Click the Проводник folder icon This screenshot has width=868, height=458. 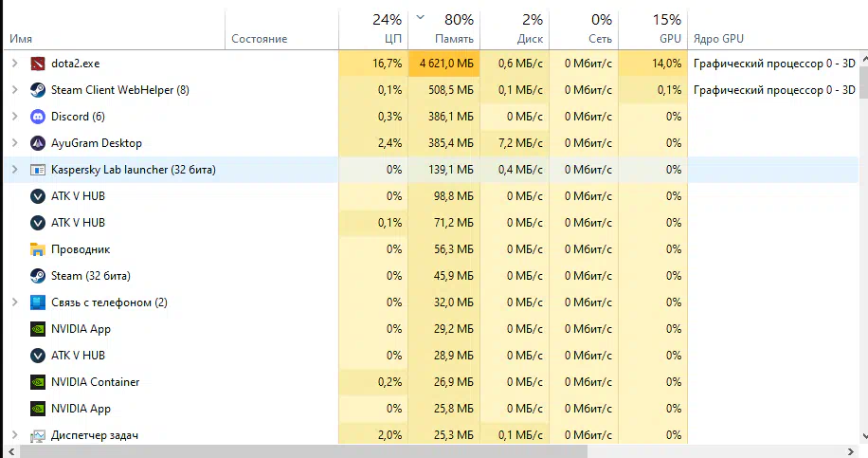click(x=38, y=249)
